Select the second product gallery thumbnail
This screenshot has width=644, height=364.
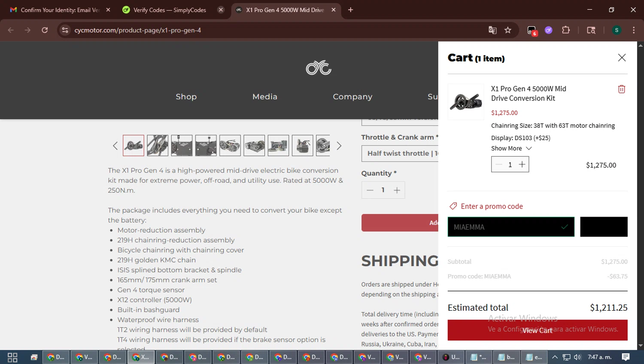(x=158, y=145)
